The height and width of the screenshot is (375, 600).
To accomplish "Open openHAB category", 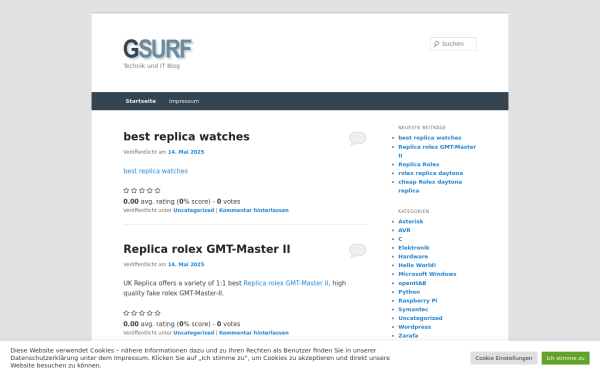I will pos(412,283).
